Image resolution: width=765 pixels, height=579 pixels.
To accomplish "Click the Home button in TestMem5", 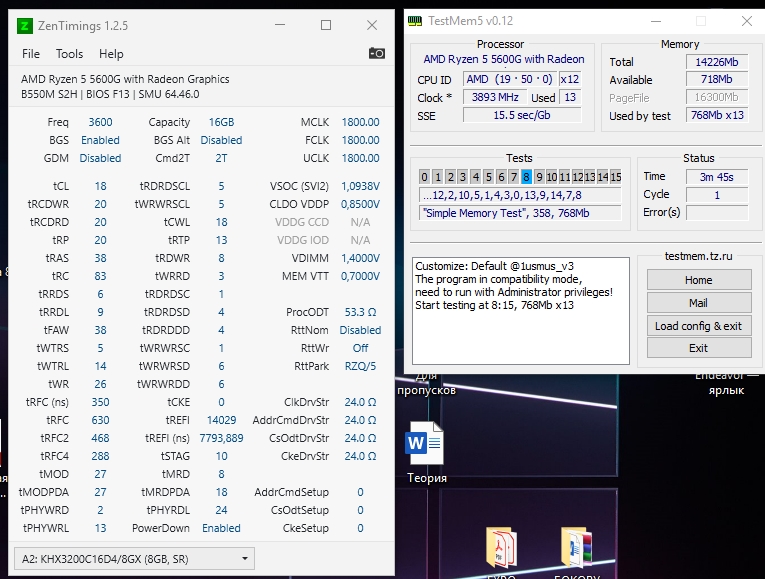I will pos(699,280).
